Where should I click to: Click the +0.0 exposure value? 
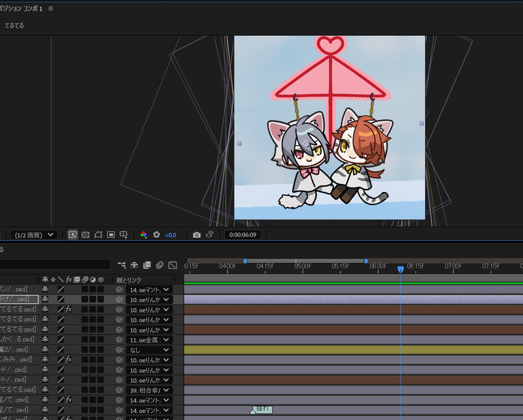coord(171,235)
